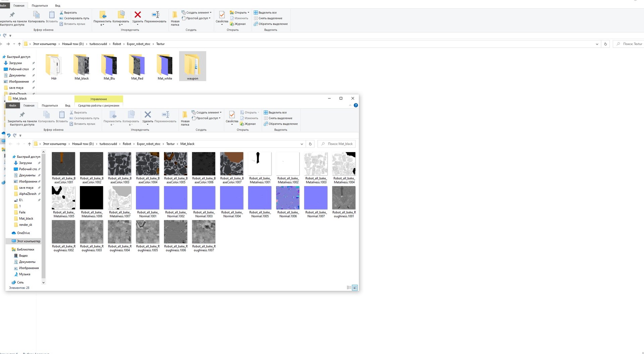Open Properties (Свойства) in Mat_black window ribbon
Screen dimensions: 644x354
coord(232,118)
